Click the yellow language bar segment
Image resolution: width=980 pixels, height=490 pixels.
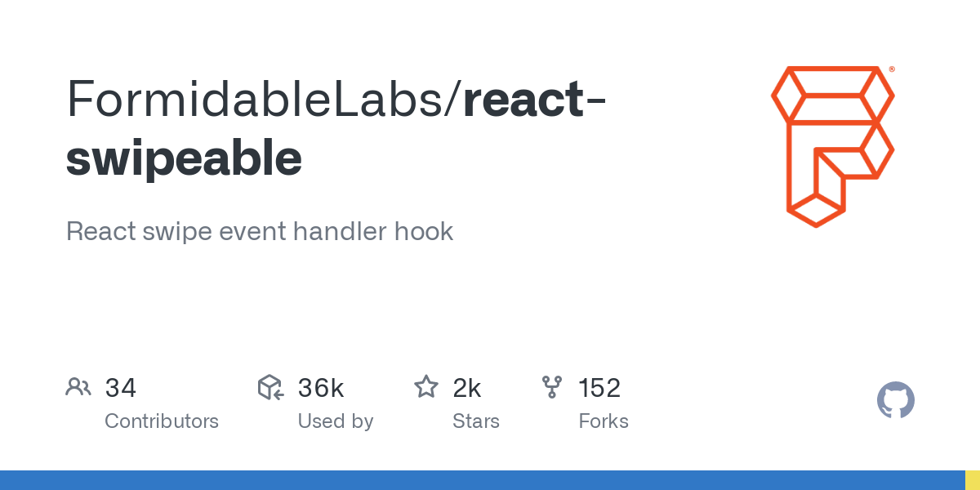[972, 480]
